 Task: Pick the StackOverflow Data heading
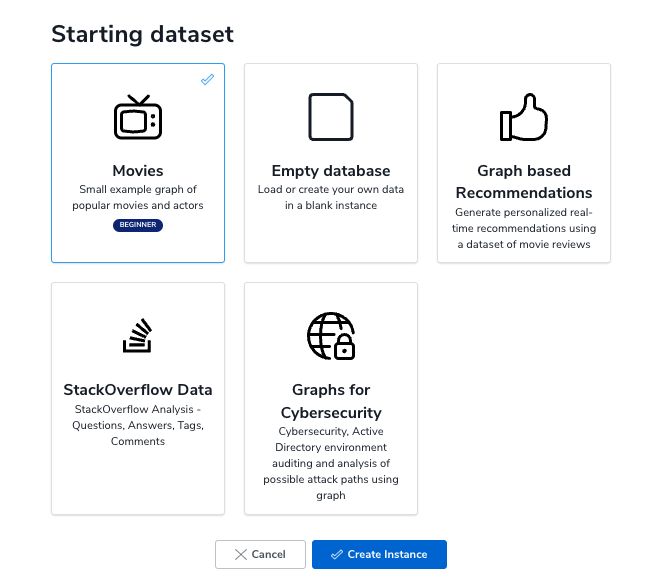(x=138, y=390)
